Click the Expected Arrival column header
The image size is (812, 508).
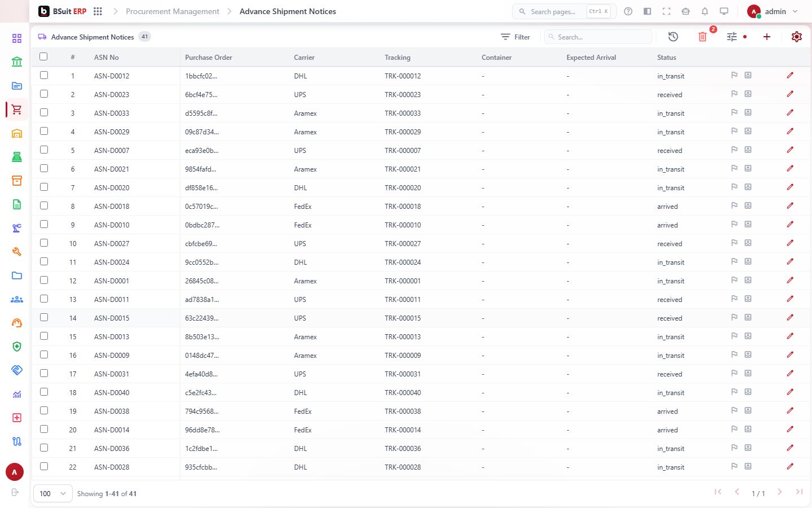point(591,58)
